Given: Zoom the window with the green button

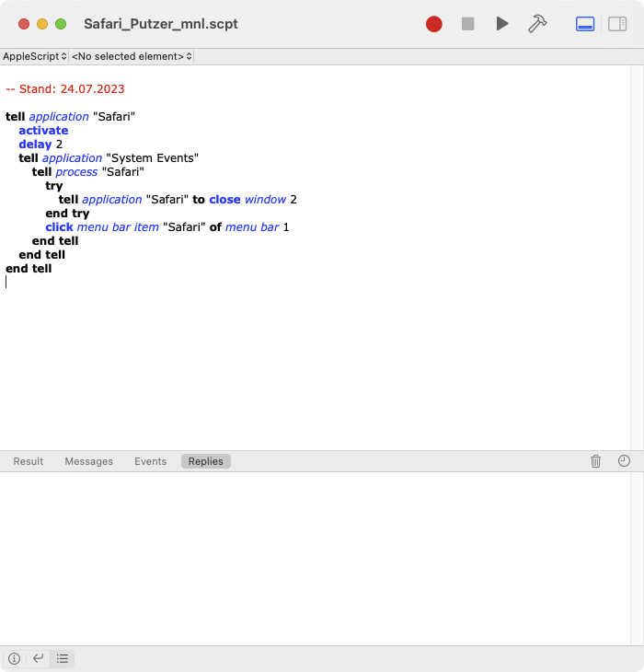Looking at the screenshot, I should pyautogui.click(x=61, y=24).
